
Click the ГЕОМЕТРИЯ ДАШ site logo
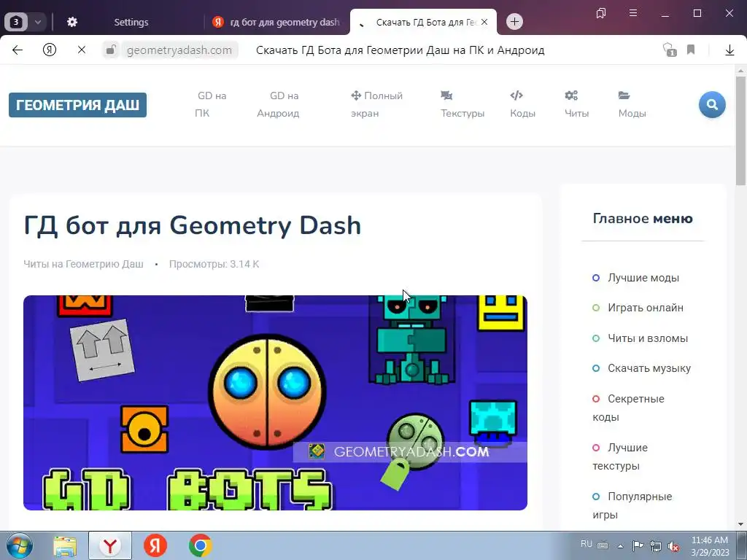pyautogui.click(x=77, y=105)
